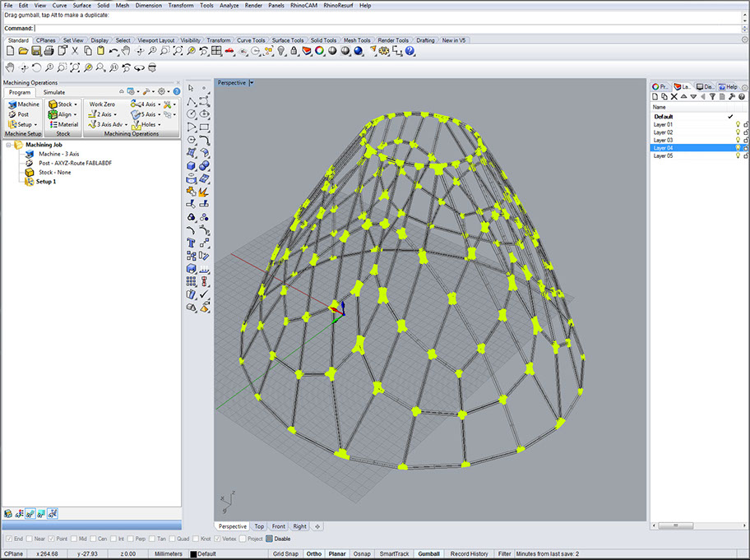Open the 5 Axis operations dropdown
The image size is (750, 560).
[x=160, y=115]
